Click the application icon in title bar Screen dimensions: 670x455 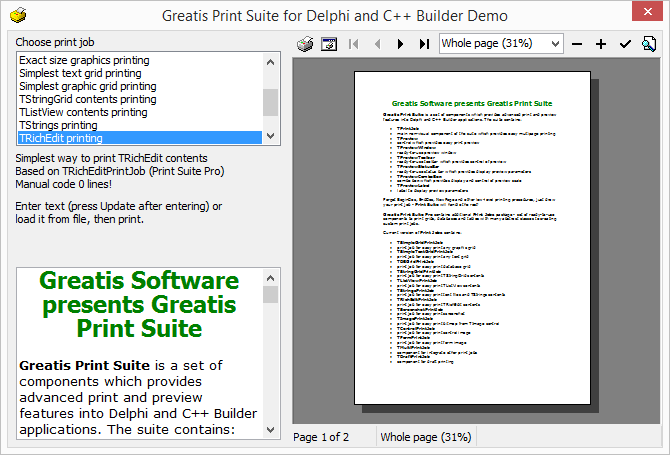[x=18, y=16]
